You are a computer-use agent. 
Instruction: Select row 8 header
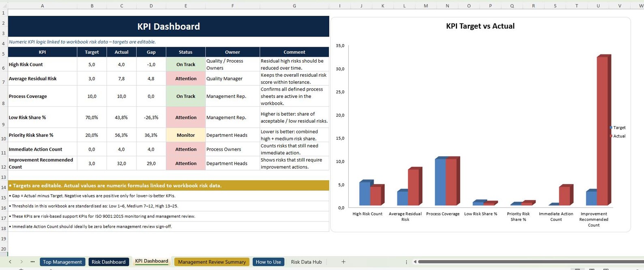tap(4, 96)
